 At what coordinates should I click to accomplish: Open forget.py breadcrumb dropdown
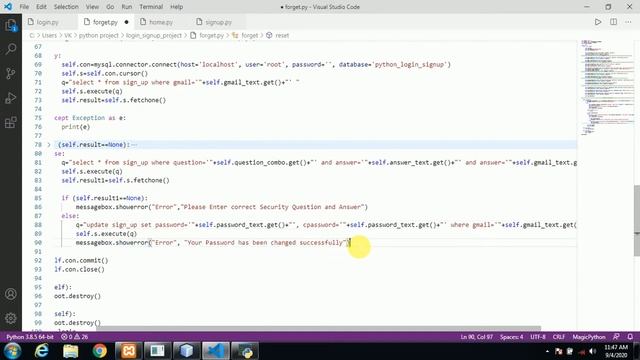point(211,36)
